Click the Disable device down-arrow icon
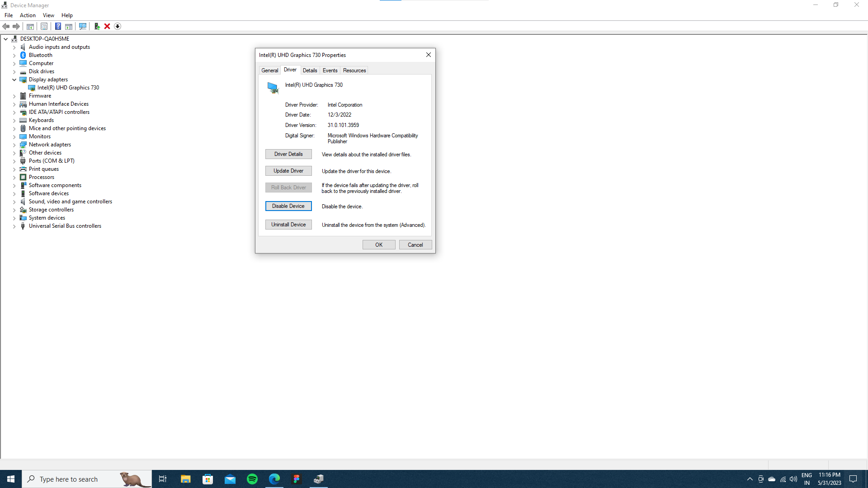The height and width of the screenshot is (488, 868). pyautogui.click(x=118, y=26)
